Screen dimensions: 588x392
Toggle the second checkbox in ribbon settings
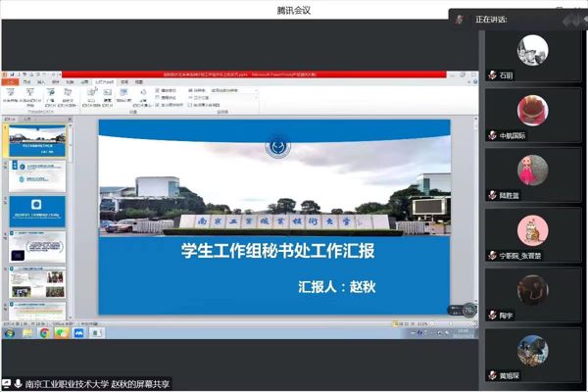(x=158, y=97)
